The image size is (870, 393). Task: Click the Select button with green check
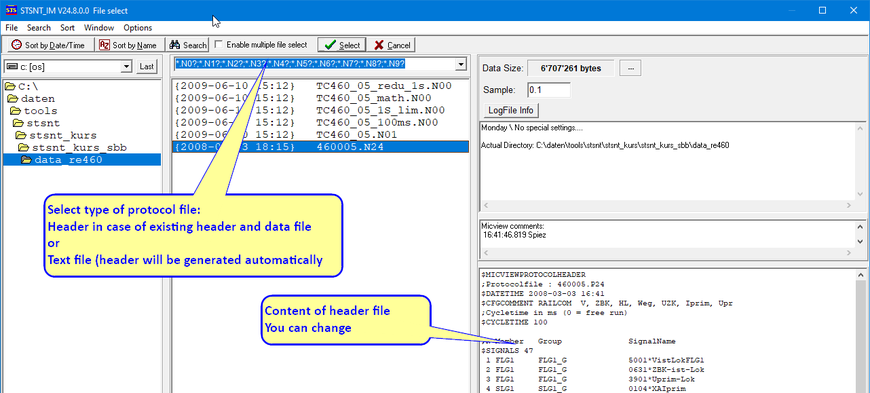tap(342, 45)
